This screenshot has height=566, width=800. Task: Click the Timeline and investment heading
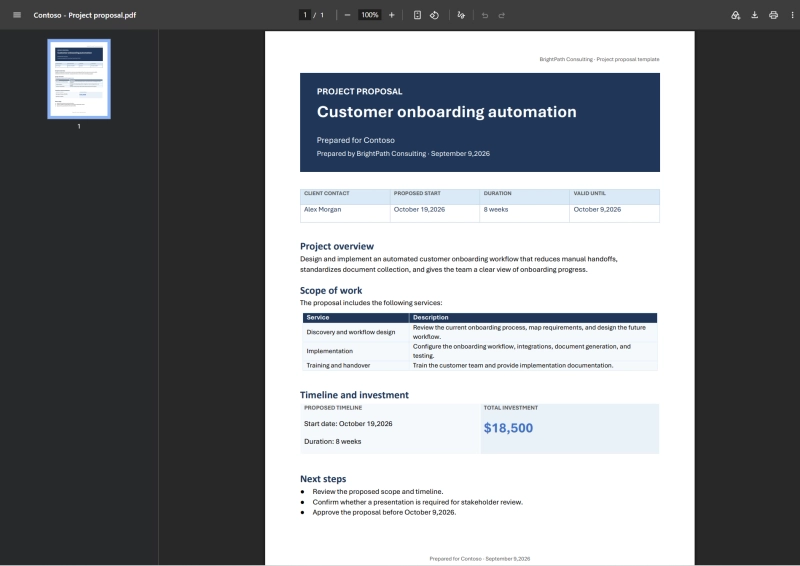coord(354,395)
